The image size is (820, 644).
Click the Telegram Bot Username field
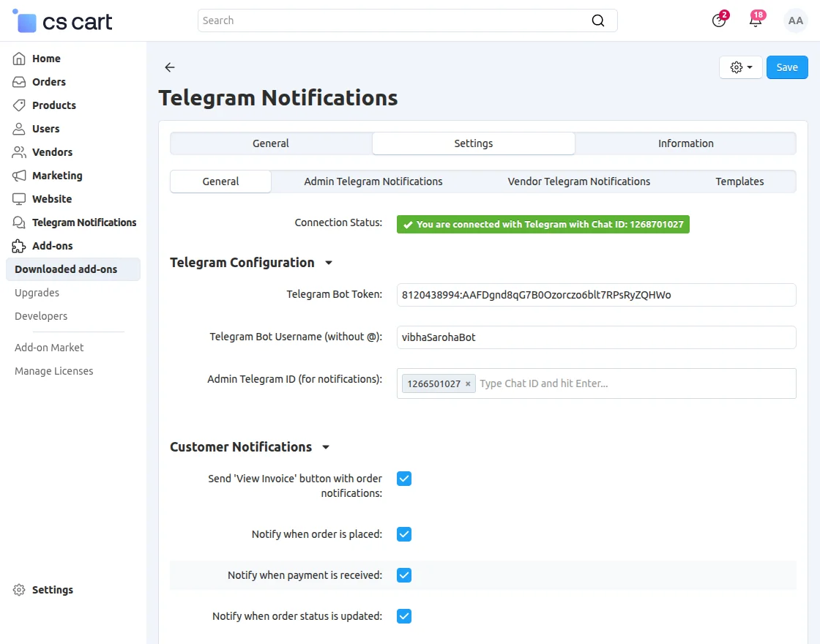coord(596,337)
